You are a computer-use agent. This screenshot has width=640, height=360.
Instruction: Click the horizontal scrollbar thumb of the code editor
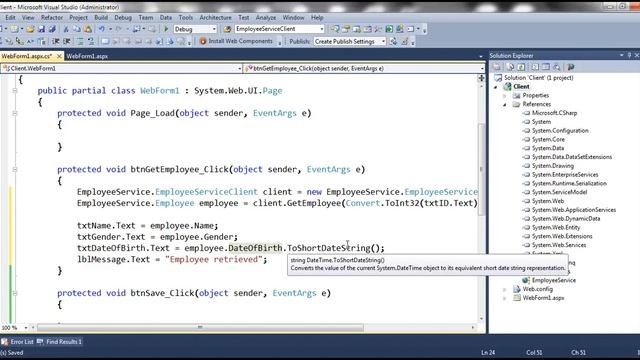[x=200, y=327]
